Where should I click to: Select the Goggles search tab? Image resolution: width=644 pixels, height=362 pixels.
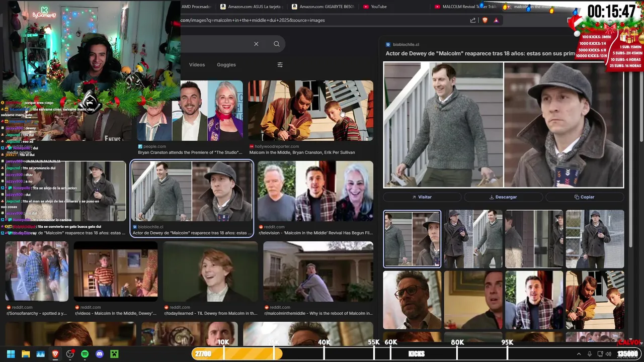226,64
